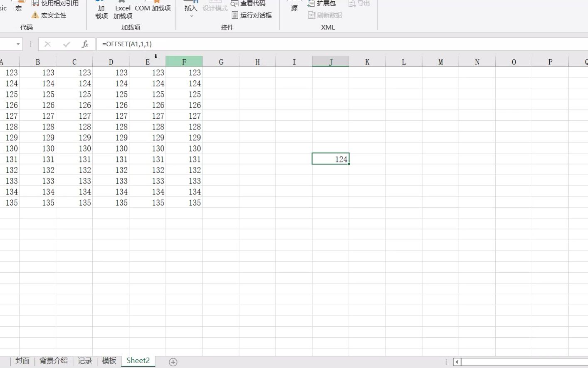Click the horizontal scrollbar track
This screenshot has height=368, width=588.
pos(524,362)
